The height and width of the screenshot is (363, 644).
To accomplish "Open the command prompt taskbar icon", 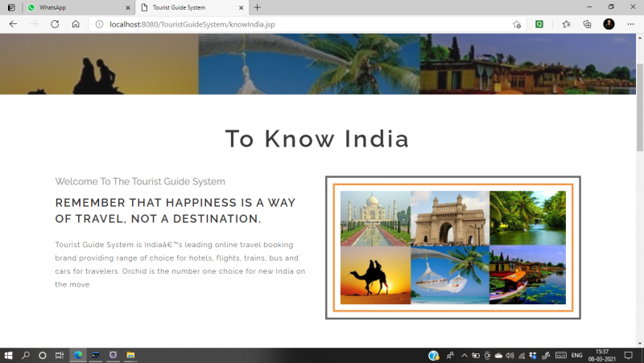I will [95, 355].
